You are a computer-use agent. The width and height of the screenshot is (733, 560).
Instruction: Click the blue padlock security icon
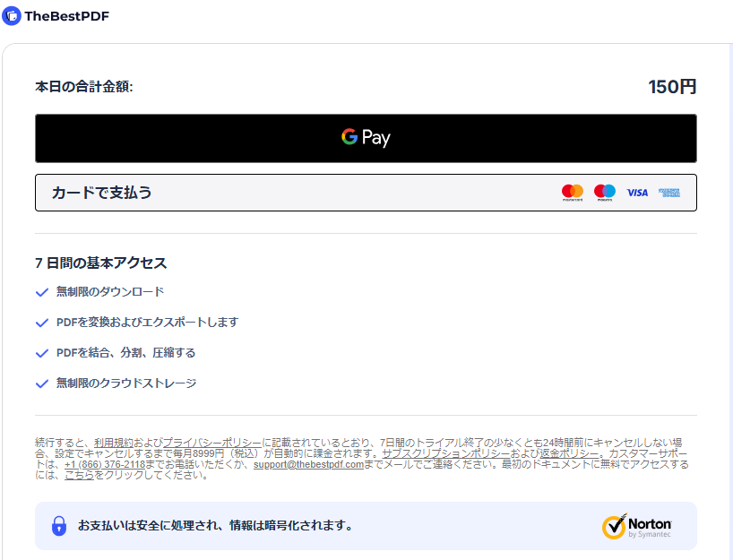pos(59,526)
